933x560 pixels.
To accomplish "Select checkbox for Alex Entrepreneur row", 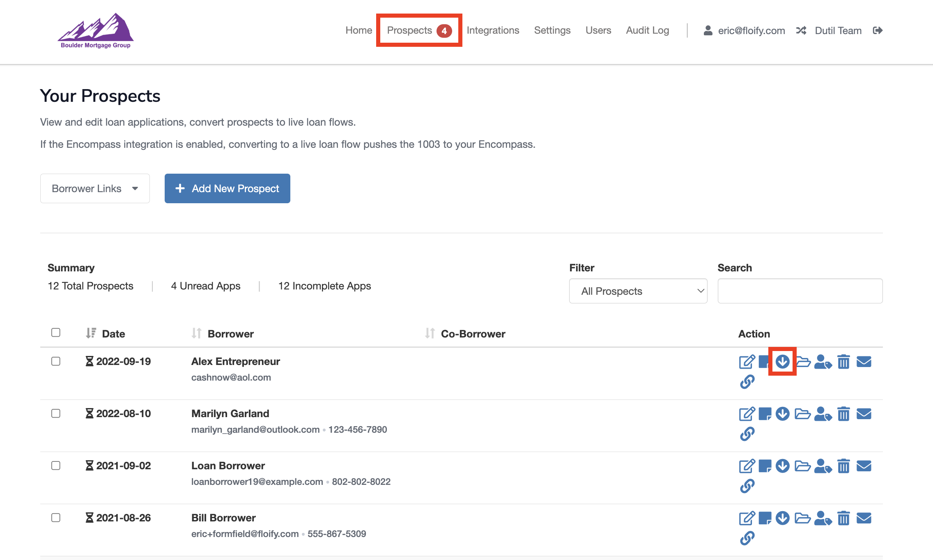I will pyautogui.click(x=56, y=361).
